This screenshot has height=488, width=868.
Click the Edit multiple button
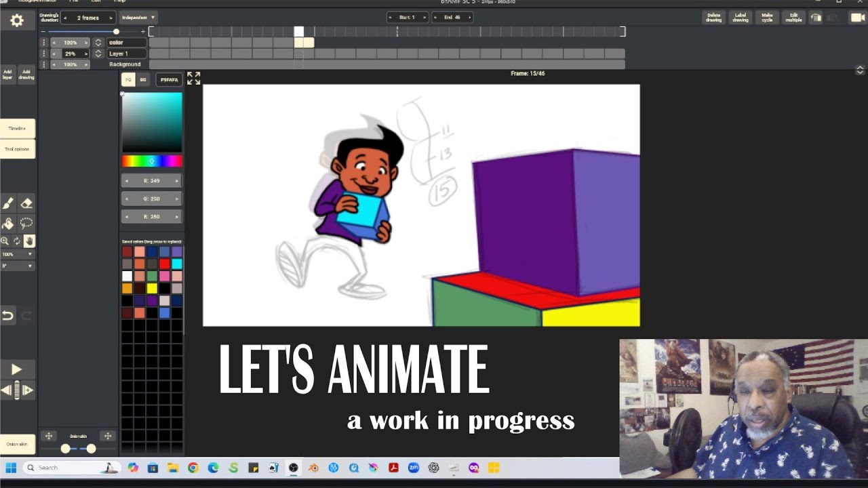point(793,18)
